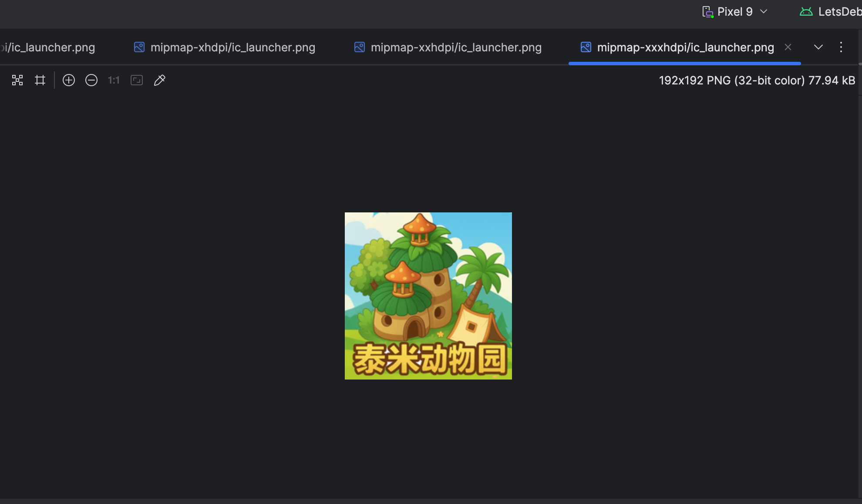Viewport: 862px width, 504px height.
Task: Open the partially hidden leftmost ic_launcher.png tab
Action: (48, 47)
